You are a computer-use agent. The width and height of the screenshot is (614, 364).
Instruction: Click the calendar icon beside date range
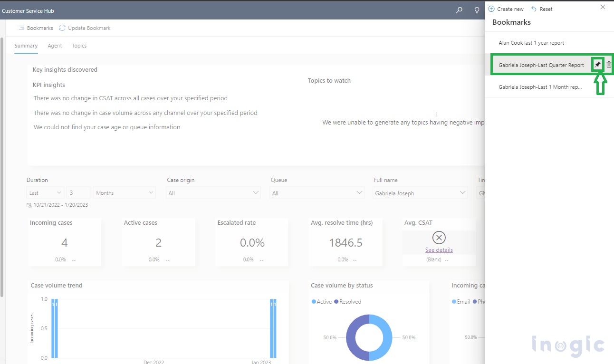pos(29,205)
